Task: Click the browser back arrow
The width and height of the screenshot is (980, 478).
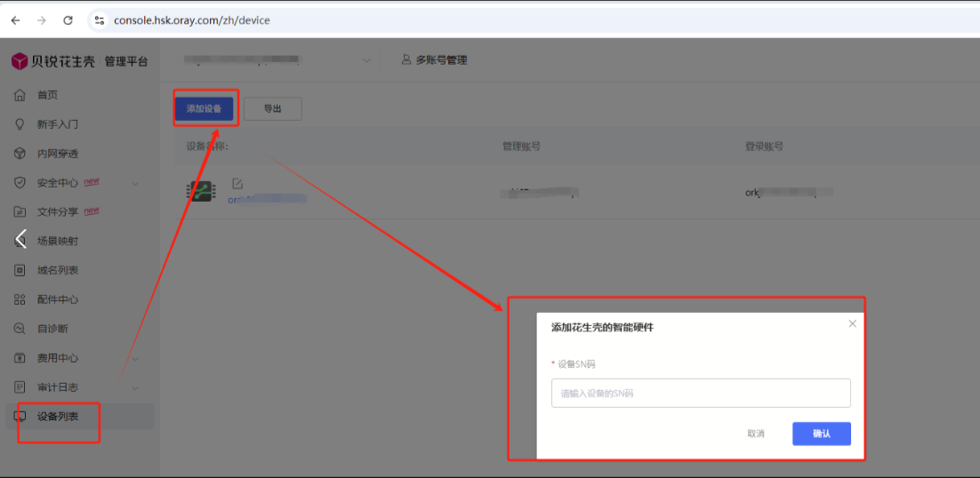Action: pos(16,20)
